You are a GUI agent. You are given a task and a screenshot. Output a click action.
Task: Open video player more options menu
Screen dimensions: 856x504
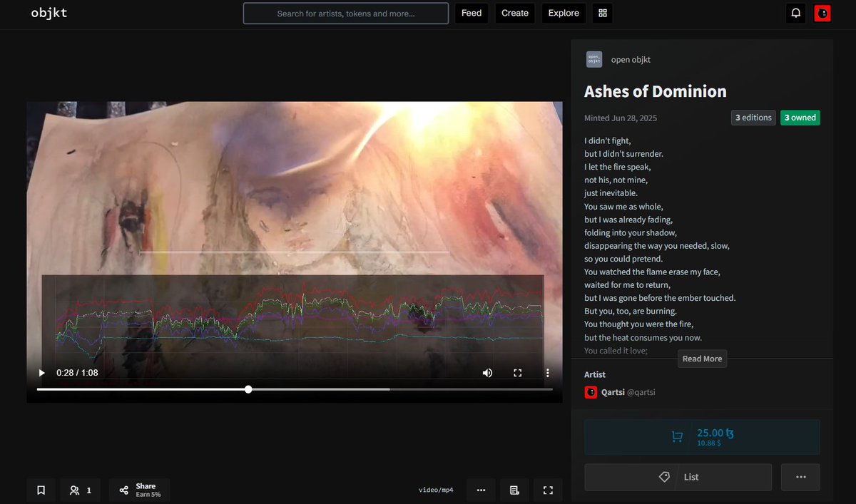pos(548,373)
